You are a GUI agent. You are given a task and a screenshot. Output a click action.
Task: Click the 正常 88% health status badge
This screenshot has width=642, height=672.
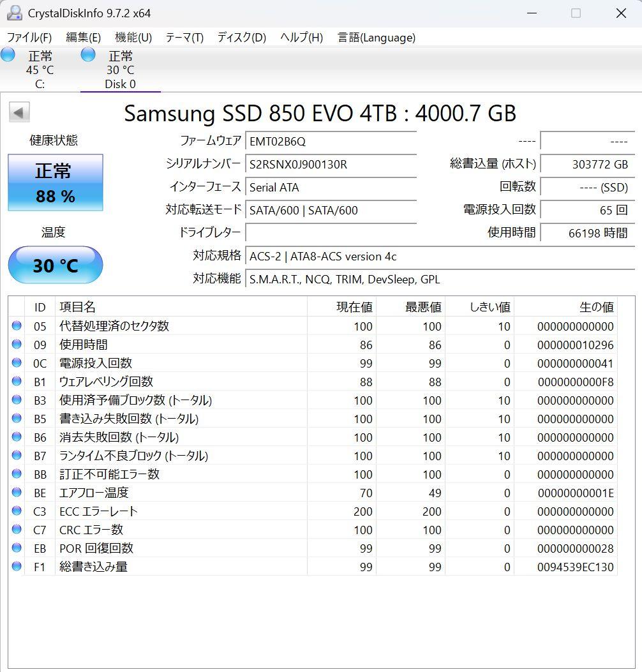55,183
